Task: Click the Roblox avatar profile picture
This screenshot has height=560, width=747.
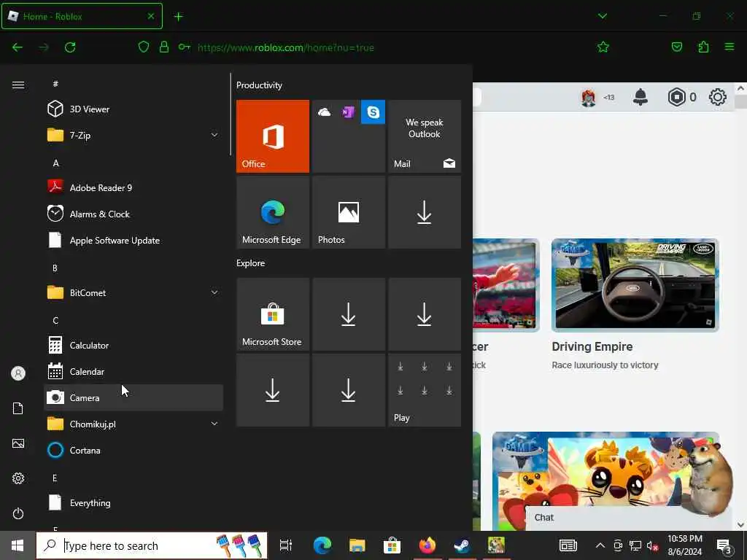Action: pos(589,98)
